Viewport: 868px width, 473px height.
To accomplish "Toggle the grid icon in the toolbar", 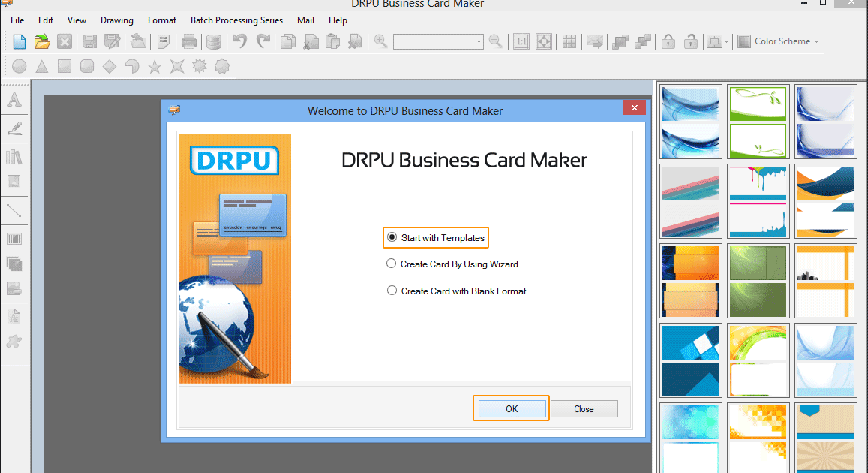I will tap(569, 41).
